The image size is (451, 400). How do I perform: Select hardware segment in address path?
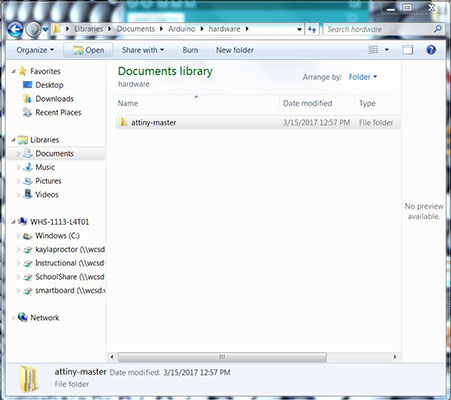tap(224, 29)
